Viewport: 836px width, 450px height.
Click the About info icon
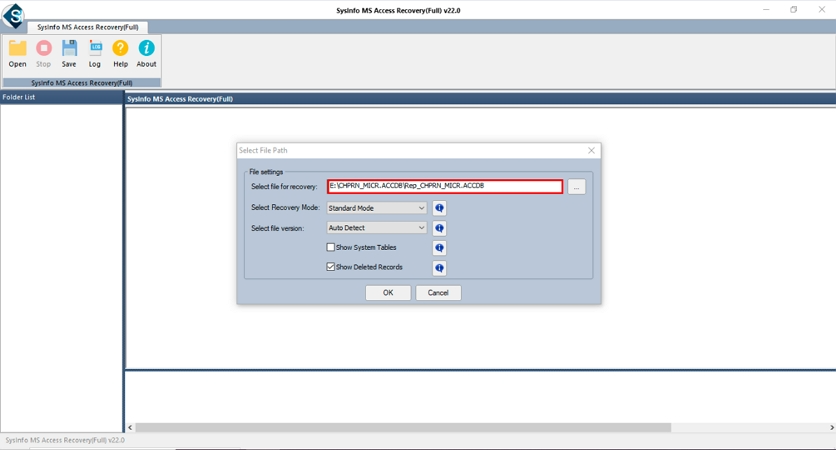coord(146,49)
